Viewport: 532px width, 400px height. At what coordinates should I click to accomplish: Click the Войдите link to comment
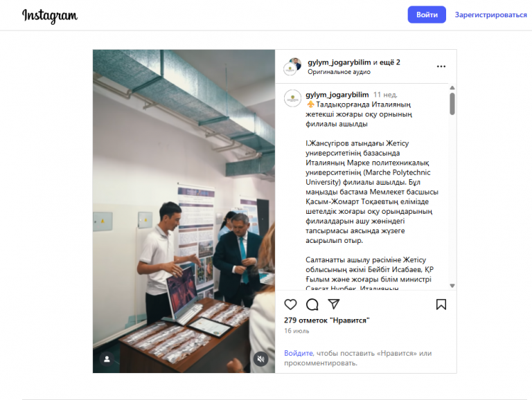pyautogui.click(x=299, y=353)
